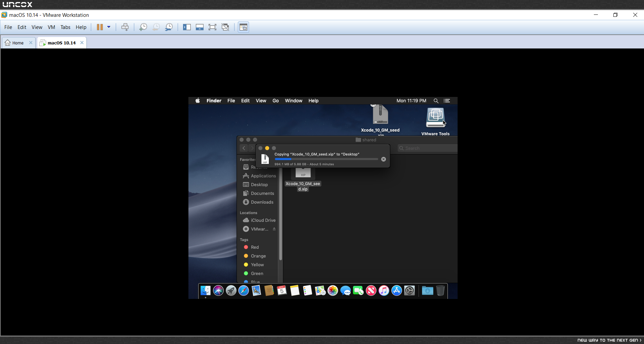Pause the virtual machine from the toolbar
Viewport: 644px width, 344px height.
click(100, 27)
